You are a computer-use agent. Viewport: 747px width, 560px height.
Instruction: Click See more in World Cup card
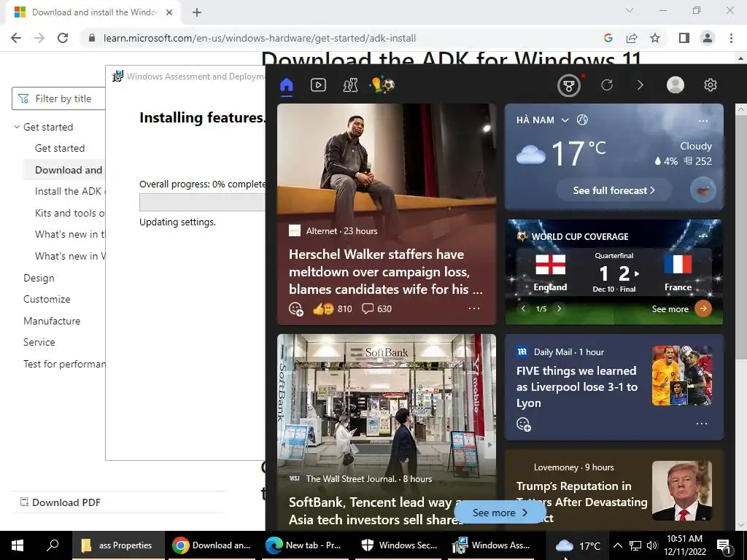(x=670, y=309)
